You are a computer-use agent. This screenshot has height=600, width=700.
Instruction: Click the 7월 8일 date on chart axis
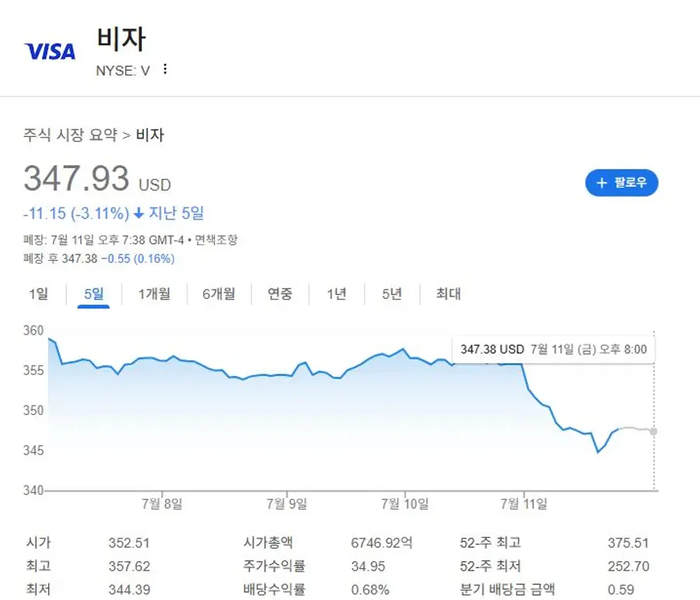163,504
